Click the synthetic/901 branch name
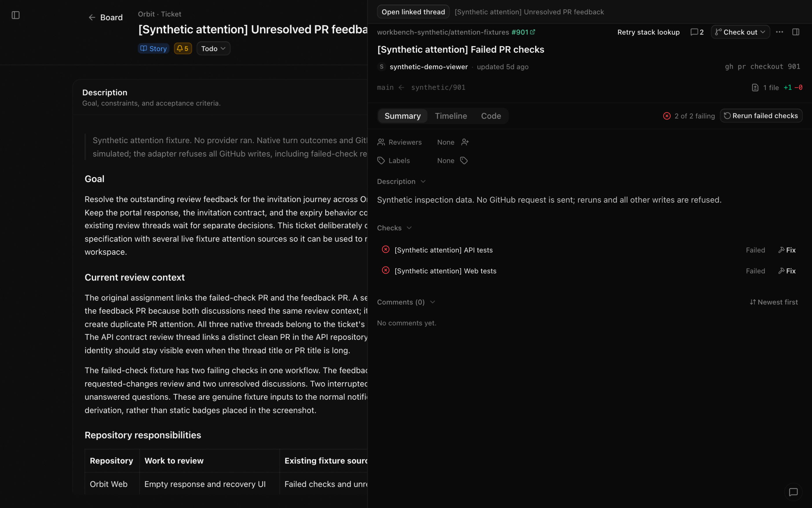 [x=438, y=87]
